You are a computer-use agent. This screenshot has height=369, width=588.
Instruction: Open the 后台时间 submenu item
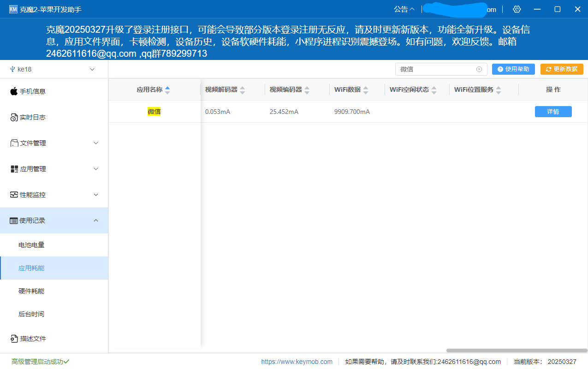54,314
